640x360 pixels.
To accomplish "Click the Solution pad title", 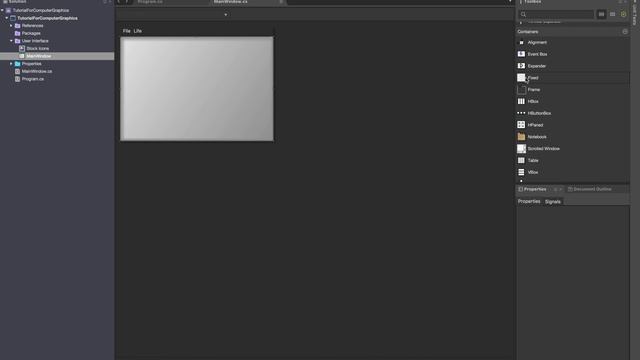I will point(17,2).
